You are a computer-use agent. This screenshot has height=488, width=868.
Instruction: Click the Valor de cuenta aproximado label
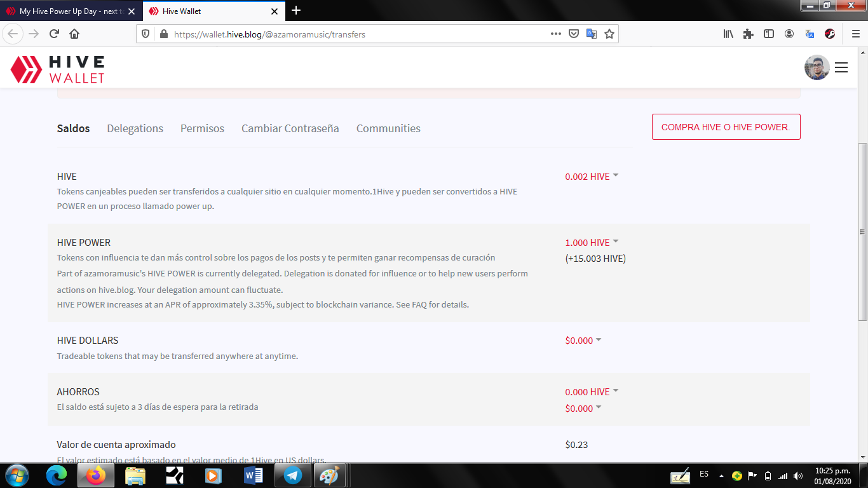point(116,445)
